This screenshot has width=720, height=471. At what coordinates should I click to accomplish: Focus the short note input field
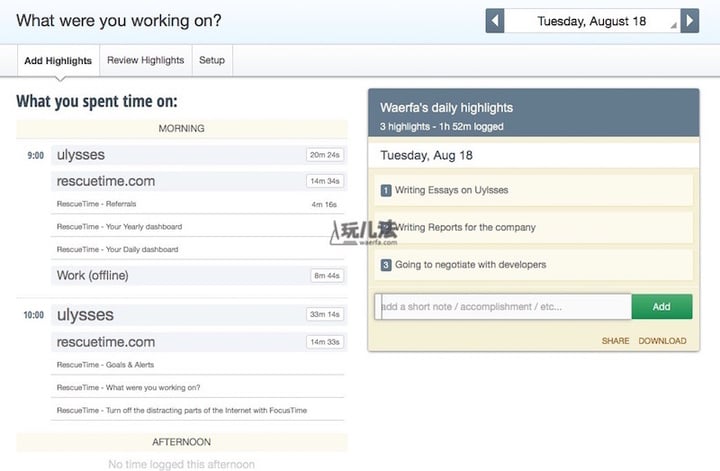(503, 306)
